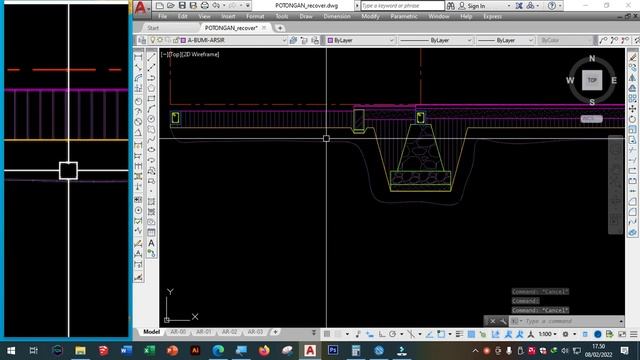Click the Plot printer icon
Viewport: 640px width, 360px height.
point(204,6)
